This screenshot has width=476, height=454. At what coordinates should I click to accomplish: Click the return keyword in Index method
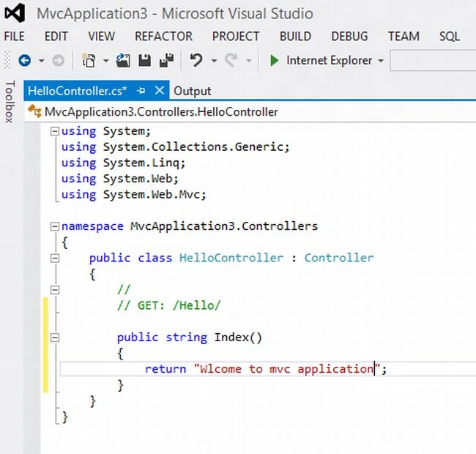coord(166,369)
